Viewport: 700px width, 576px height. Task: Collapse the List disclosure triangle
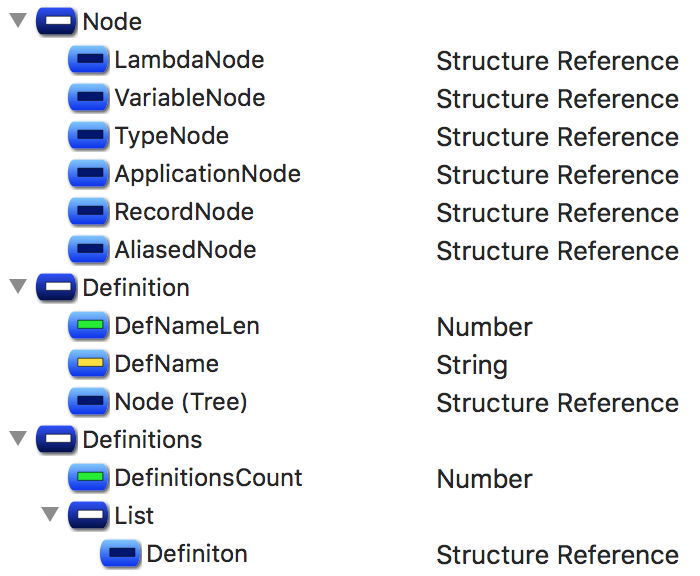coord(49,516)
